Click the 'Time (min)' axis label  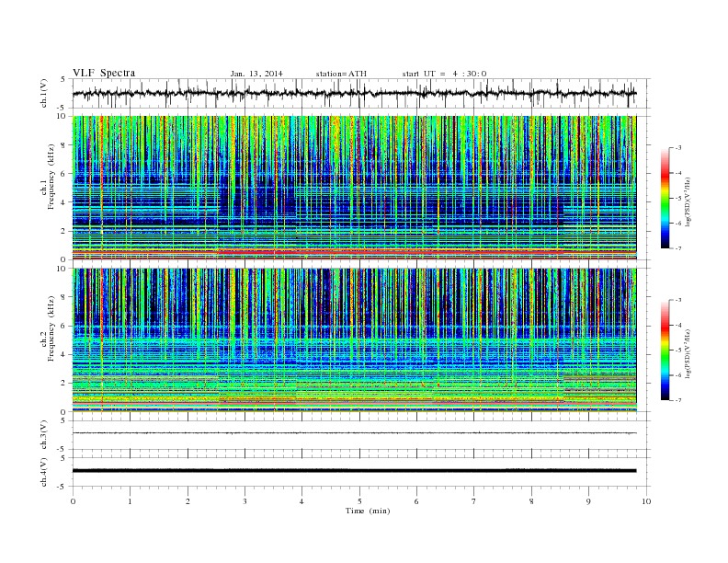click(x=368, y=511)
